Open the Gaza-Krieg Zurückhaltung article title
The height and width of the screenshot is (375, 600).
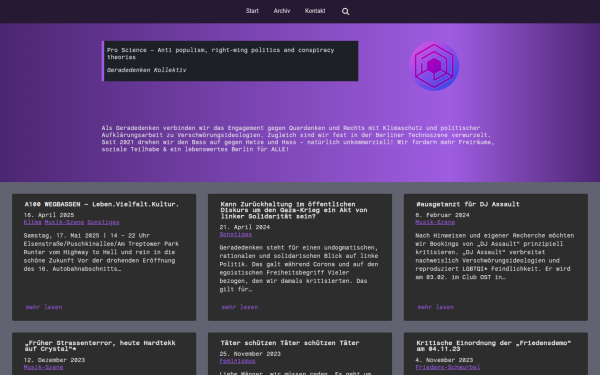294,210
